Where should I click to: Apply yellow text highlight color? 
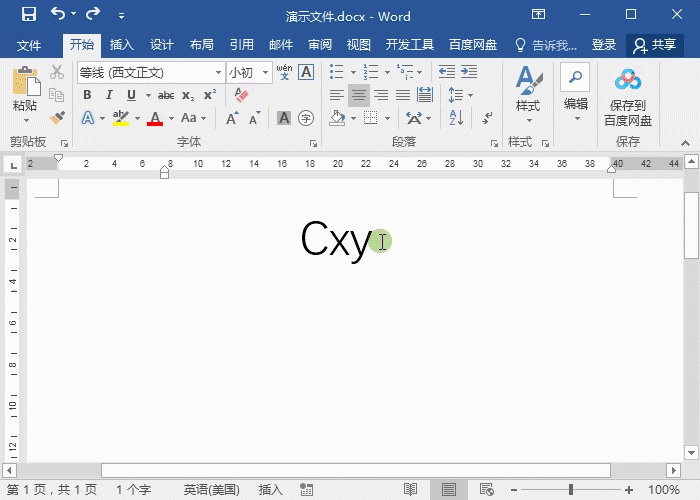[x=121, y=118]
